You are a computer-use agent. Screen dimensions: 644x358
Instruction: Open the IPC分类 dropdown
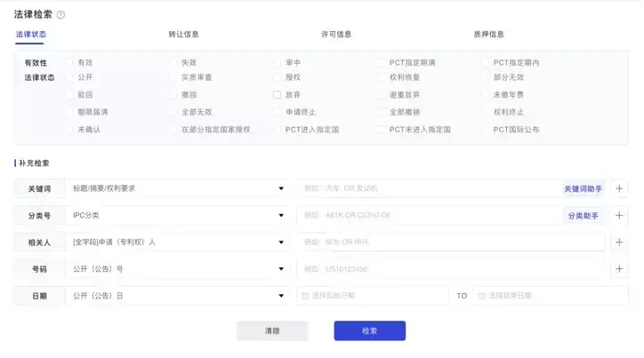click(x=177, y=215)
